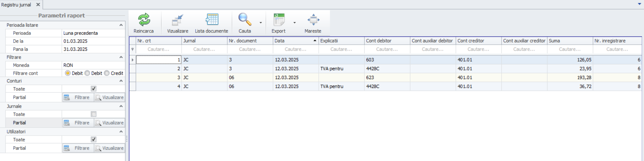Select the Registru jurnal tab
The image size is (644, 161).
tap(16, 5)
